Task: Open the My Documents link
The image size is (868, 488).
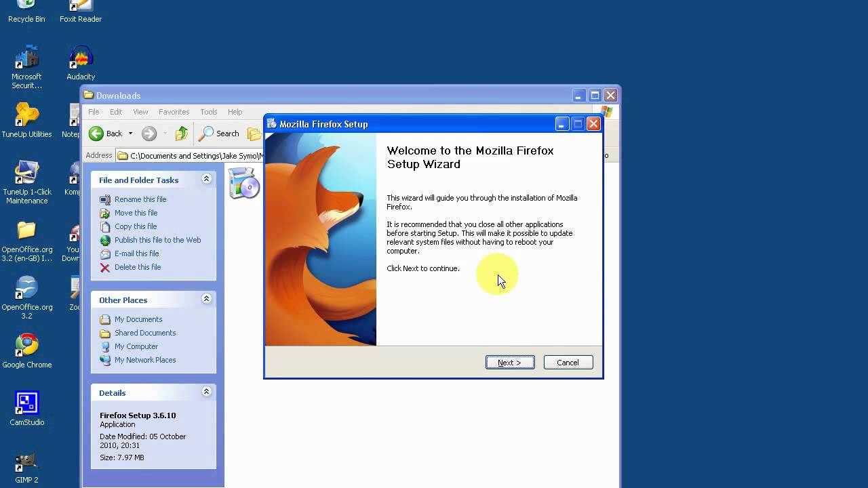Action: [x=138, y=319]
